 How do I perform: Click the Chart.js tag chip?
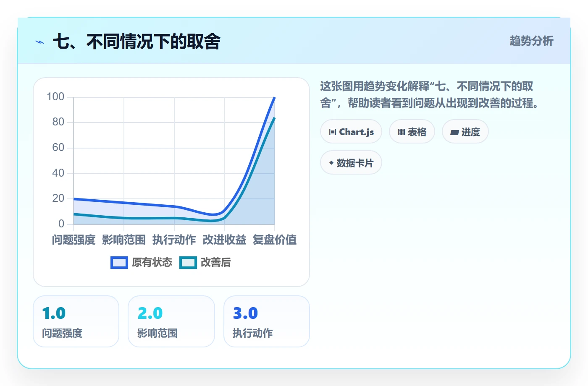click(x=351, y=132)
